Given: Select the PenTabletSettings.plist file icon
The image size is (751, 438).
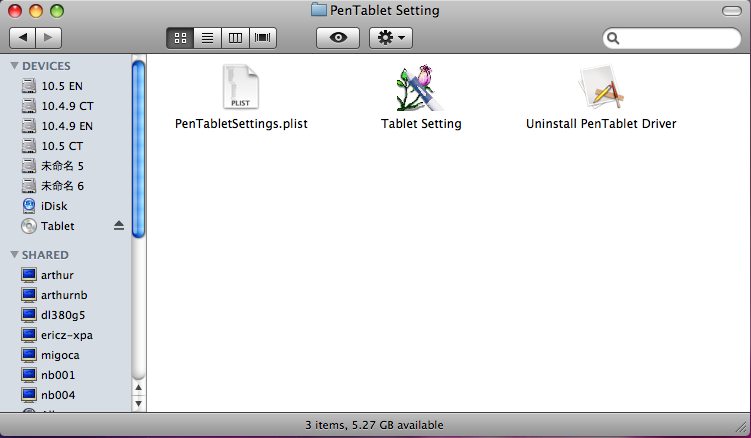Looking at the screenshot, I should pyautogui.click(x=240, y=87).
